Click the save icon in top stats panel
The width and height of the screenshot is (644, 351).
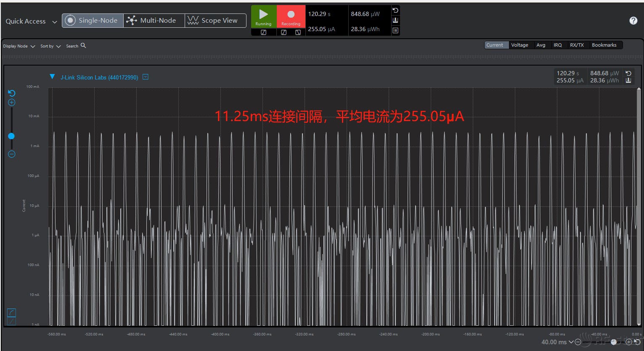(x=395, y=20)
